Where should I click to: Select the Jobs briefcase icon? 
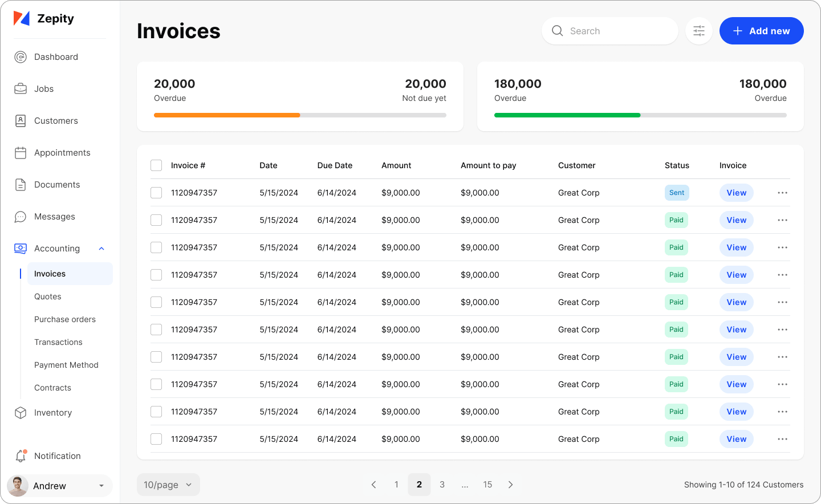coord(21,88)
